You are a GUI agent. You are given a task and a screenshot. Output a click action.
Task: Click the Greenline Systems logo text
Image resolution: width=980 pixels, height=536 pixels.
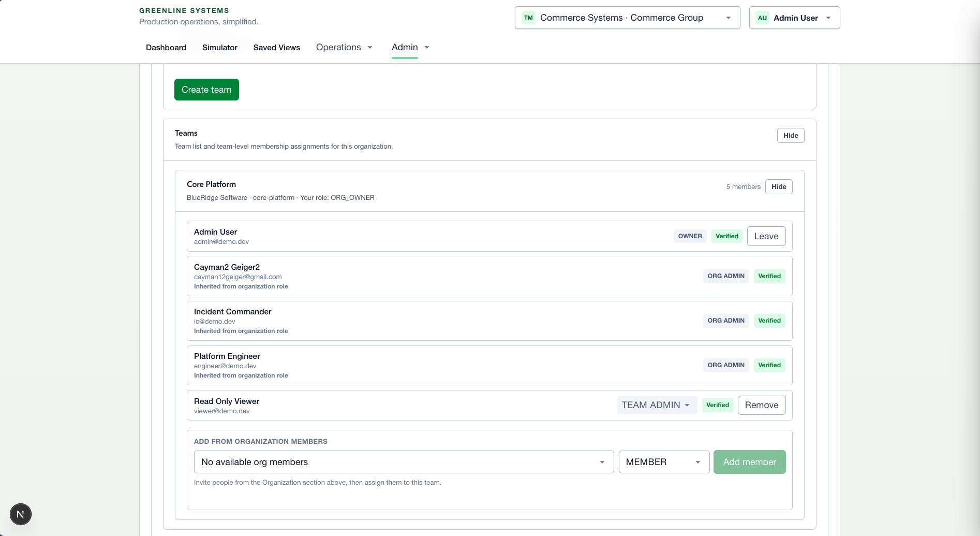tap(184, 10)
